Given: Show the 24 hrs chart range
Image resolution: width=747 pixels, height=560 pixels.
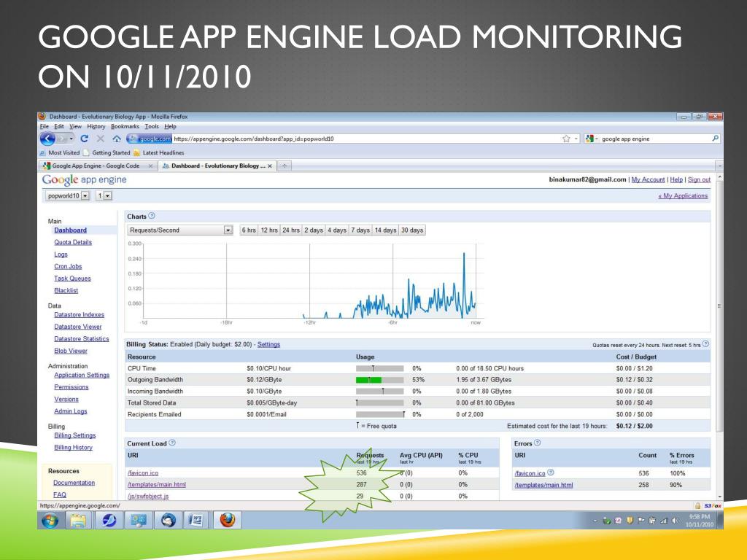Looking at the screenshot, I should click(290, 230).
